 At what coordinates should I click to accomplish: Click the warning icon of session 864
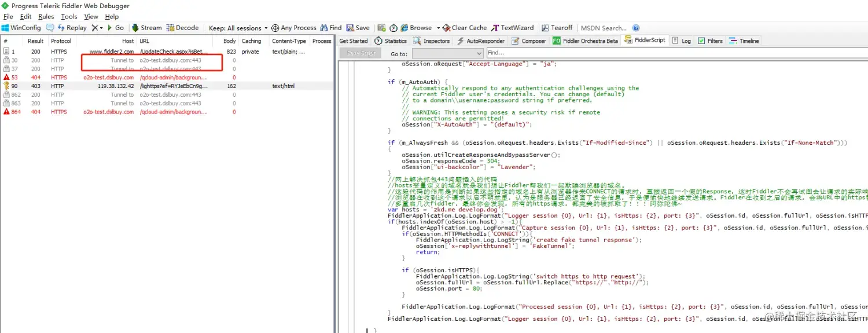6,112
